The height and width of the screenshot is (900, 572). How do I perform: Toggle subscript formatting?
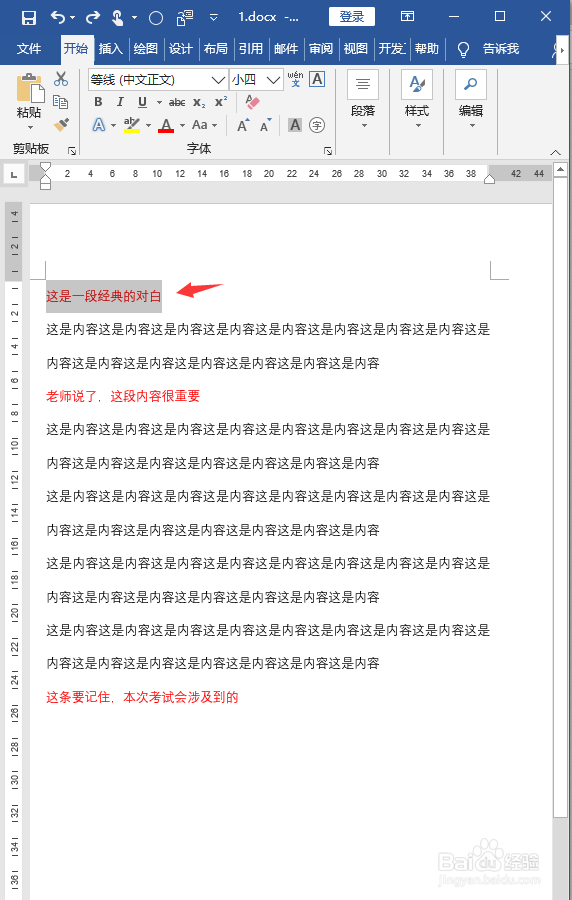click(x=199, y=102)
